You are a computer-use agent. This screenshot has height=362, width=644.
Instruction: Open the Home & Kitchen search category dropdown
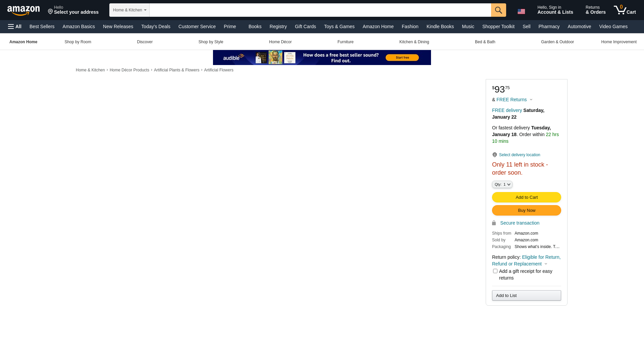[129, 10]
